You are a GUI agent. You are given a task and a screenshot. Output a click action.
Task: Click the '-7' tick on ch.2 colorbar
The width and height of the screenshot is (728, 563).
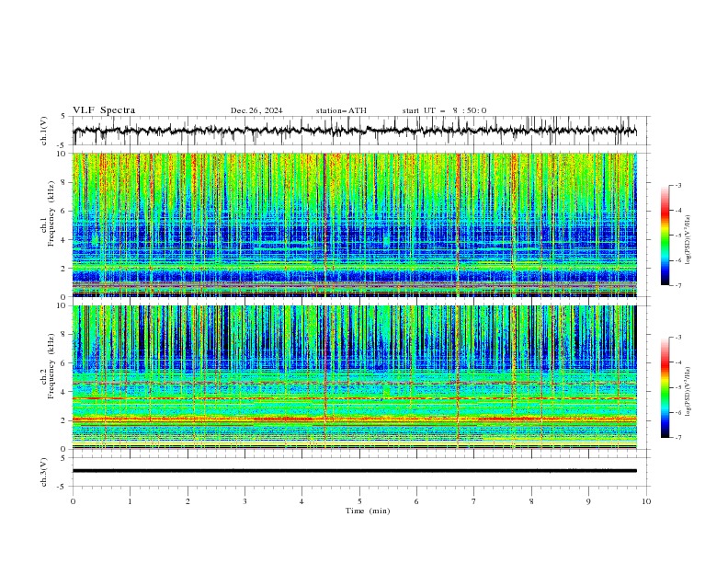[677, 437]
